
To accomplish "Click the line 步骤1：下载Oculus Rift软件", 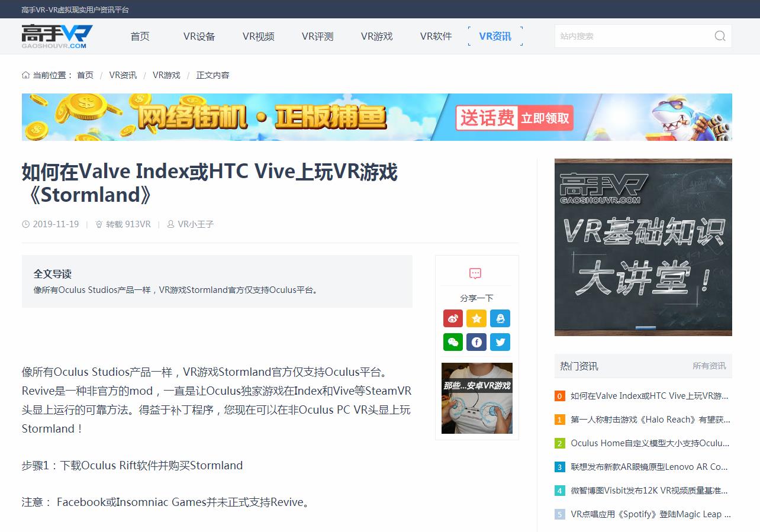I will pyautogui.click(x=133, y=466).
